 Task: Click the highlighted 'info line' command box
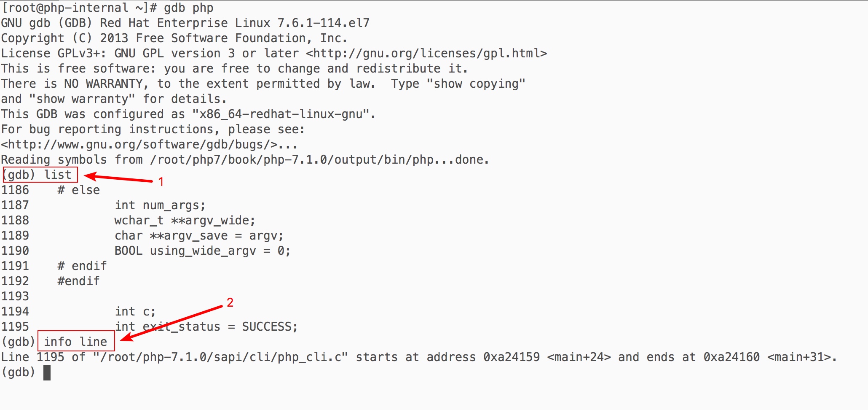pos(76,341)
